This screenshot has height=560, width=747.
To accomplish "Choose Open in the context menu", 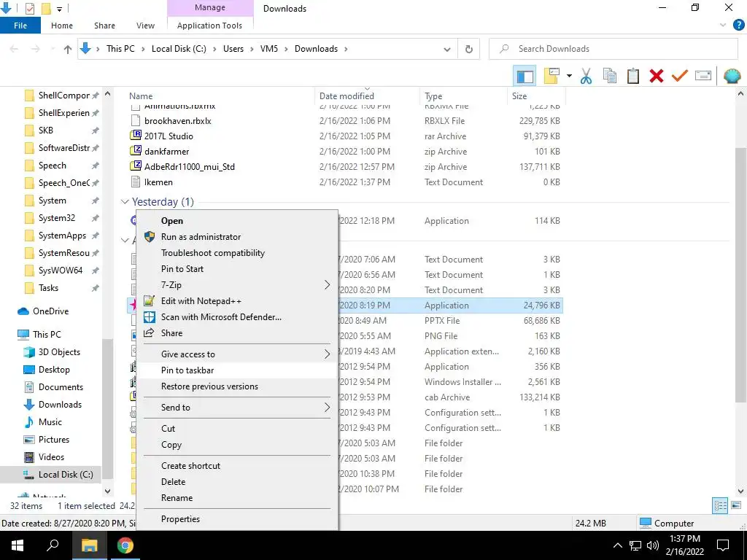I will click(237, 220).
